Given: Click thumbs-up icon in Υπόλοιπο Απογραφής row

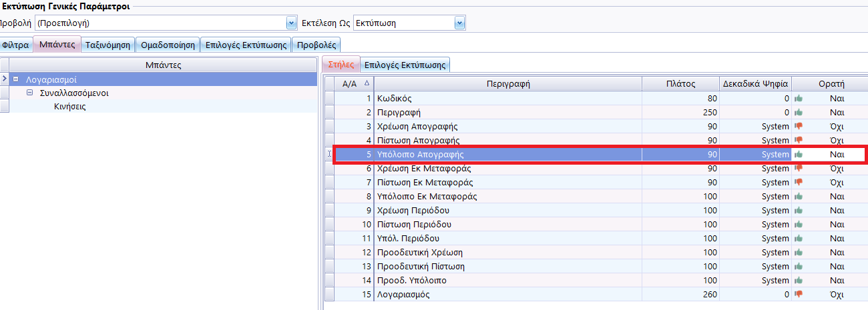Looking at the screenshot, I should [799, 155].
